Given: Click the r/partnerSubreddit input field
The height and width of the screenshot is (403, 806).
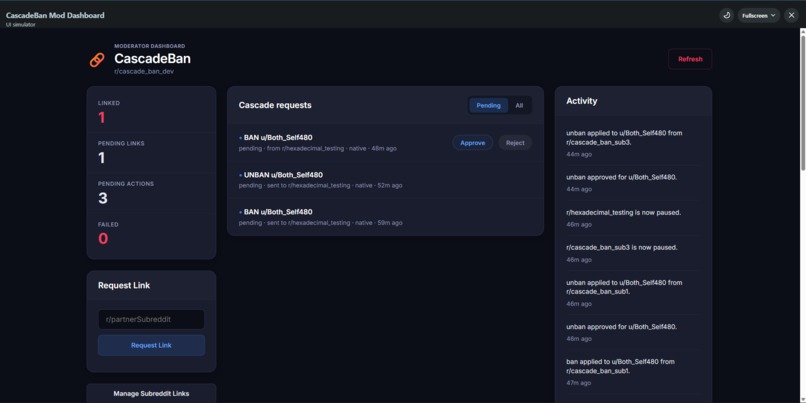Looking at the screenshot, I should coord(151,319).
